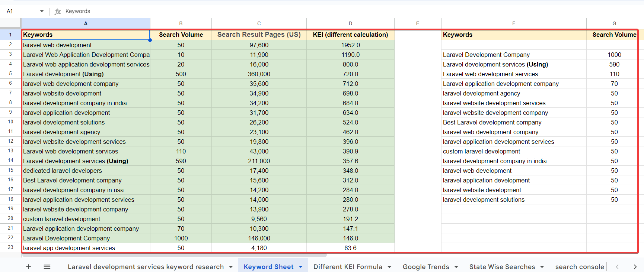Click KEI value 1952.0
Image resolution: width=644 pixels, height=272 pixels.
(350, 45)
